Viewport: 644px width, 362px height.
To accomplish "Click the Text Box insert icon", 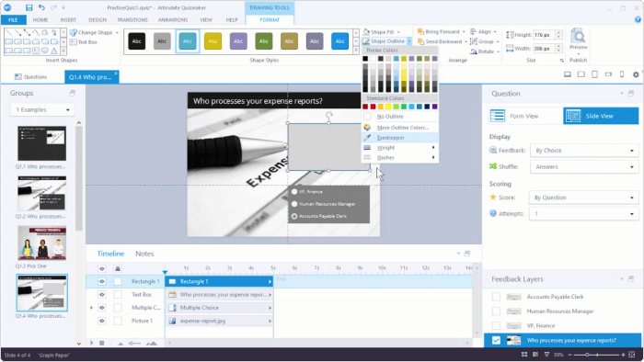I will [x=84, y=42].
